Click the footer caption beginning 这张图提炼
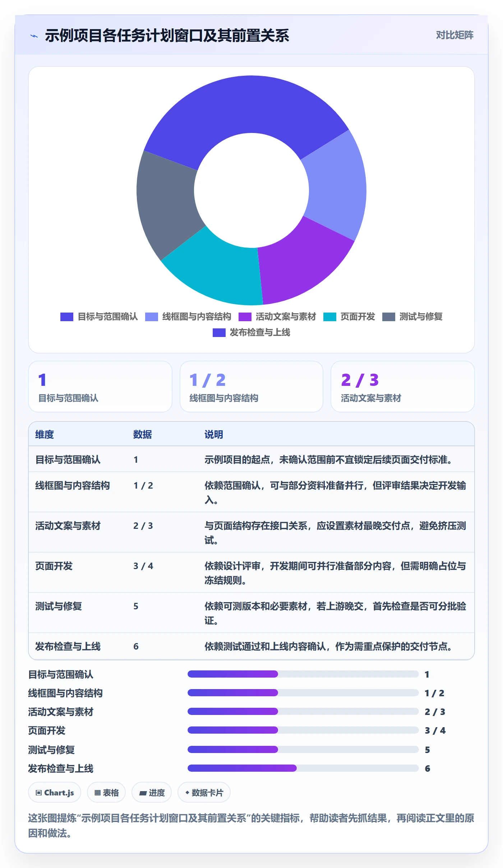 (251, 825)
